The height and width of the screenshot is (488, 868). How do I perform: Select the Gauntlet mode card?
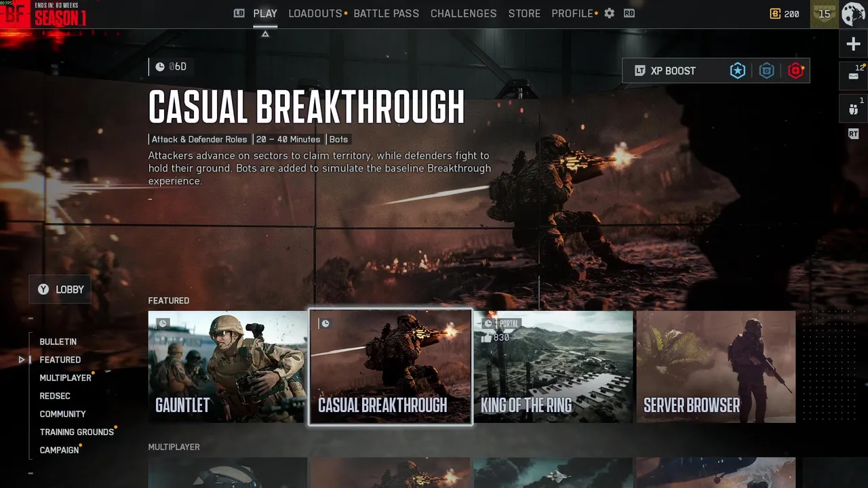227,367
